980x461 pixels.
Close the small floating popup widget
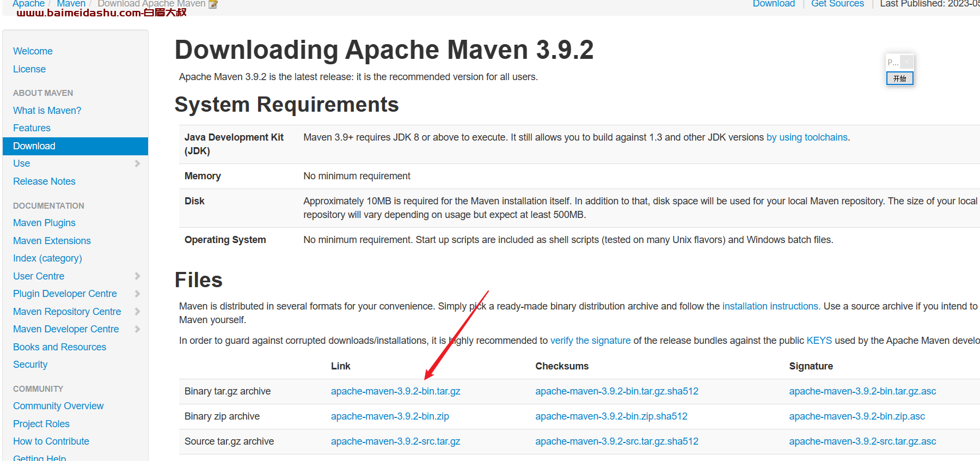tap(906, 62)
